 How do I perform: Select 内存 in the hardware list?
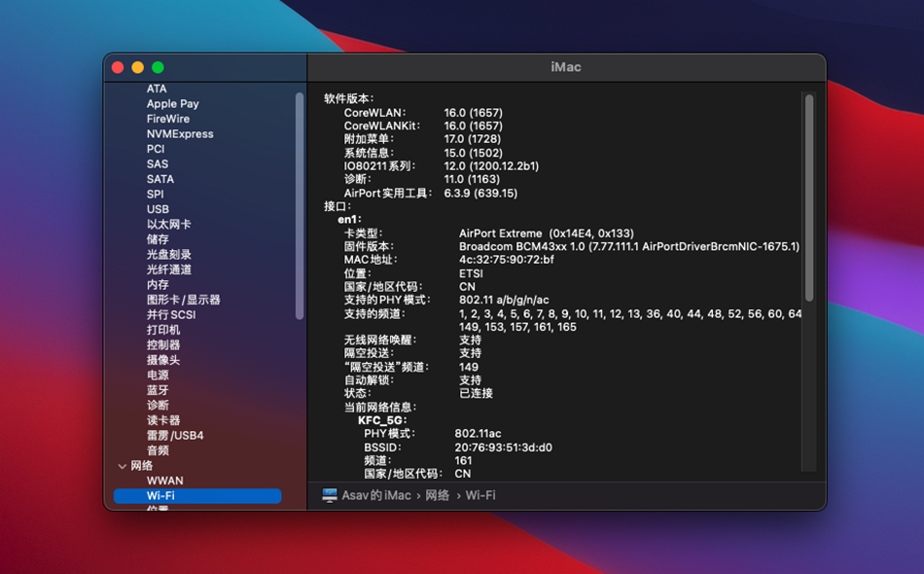tap(158, 285)
